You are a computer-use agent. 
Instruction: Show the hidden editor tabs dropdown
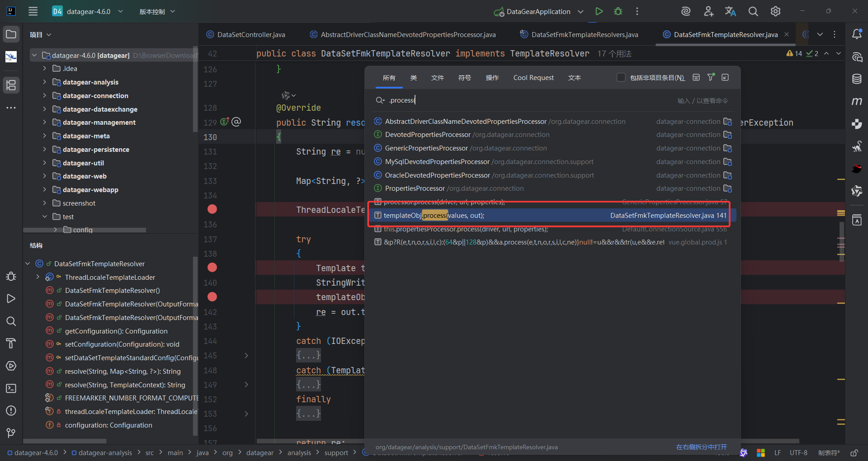pyautogui.click(x=820, y=34)
